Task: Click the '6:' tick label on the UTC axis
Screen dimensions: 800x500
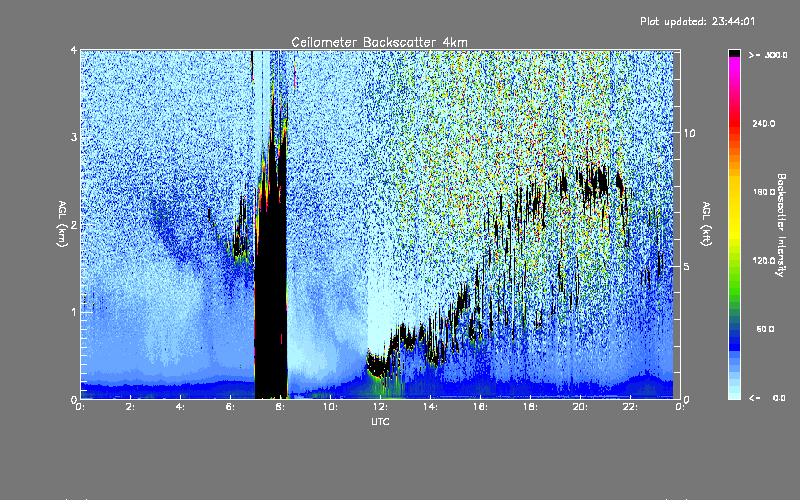Action: pos(230,407)
